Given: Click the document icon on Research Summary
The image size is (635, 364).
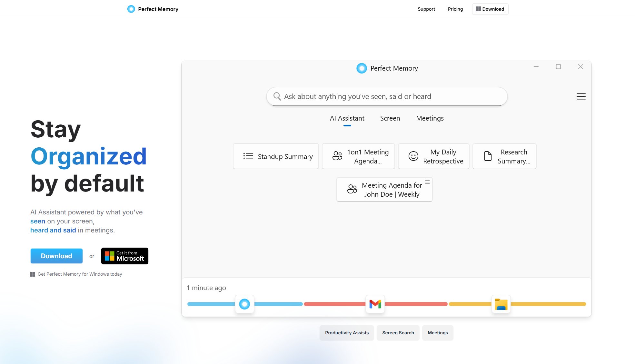Looking at the screenshot, I should 486,156.
